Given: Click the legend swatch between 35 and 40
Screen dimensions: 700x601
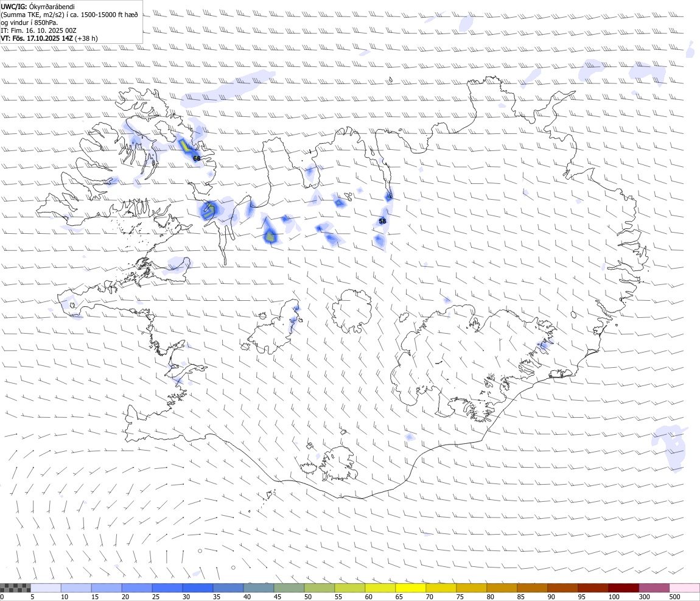Looking at the screenshot, I should [x=228, y=588].
